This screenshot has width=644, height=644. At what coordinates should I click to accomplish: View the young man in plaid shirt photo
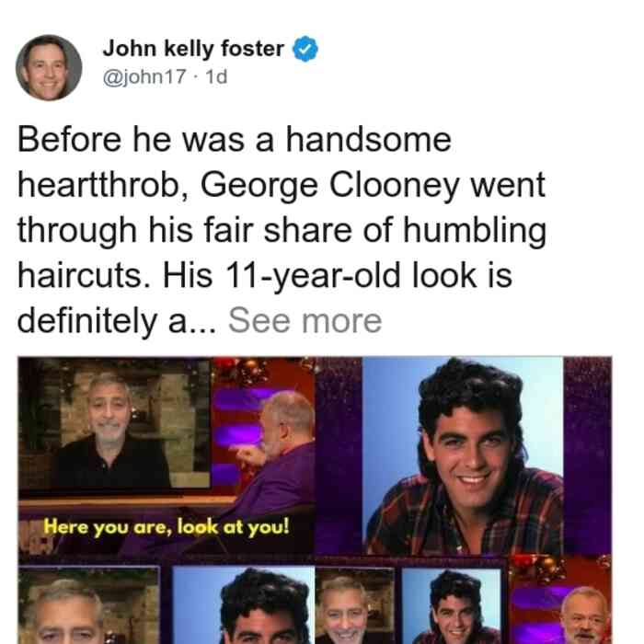coord(463,456)
